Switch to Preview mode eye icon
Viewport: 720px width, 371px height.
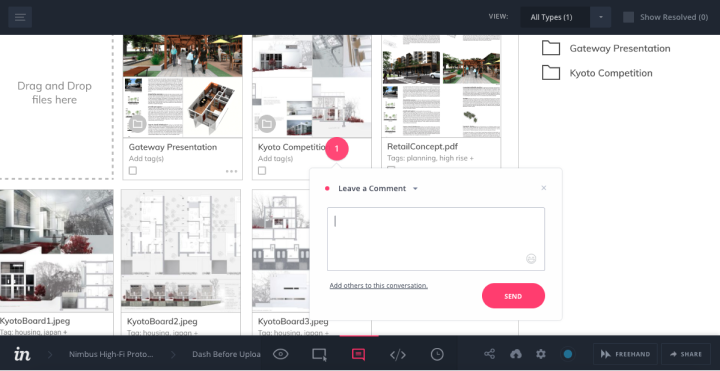(x=280, y=354)
